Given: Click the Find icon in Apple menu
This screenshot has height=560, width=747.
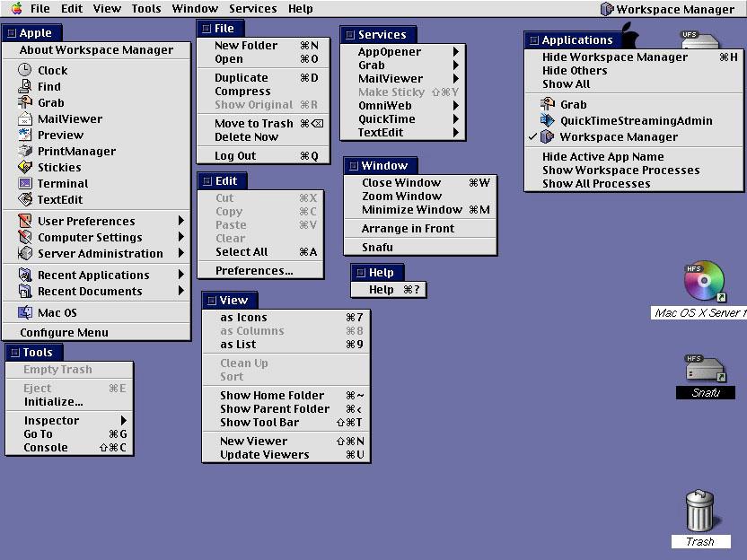Looking at the screenshot, I should (25, 86).
